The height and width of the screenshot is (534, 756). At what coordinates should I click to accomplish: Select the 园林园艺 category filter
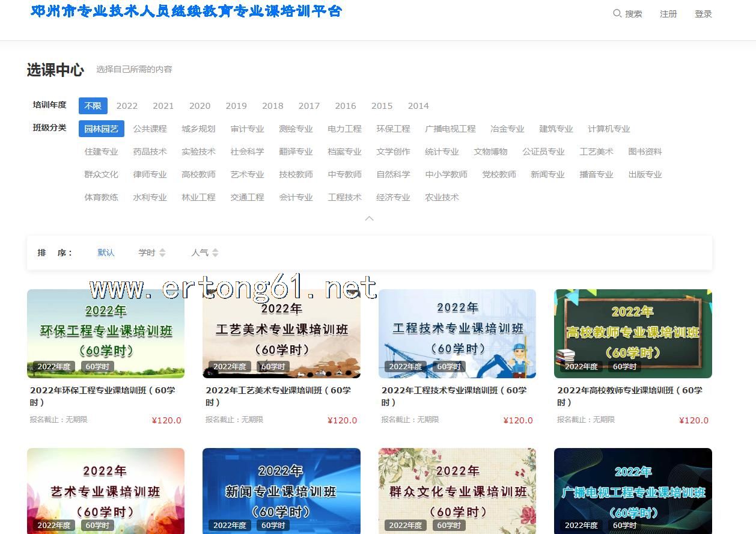point(101,129)
